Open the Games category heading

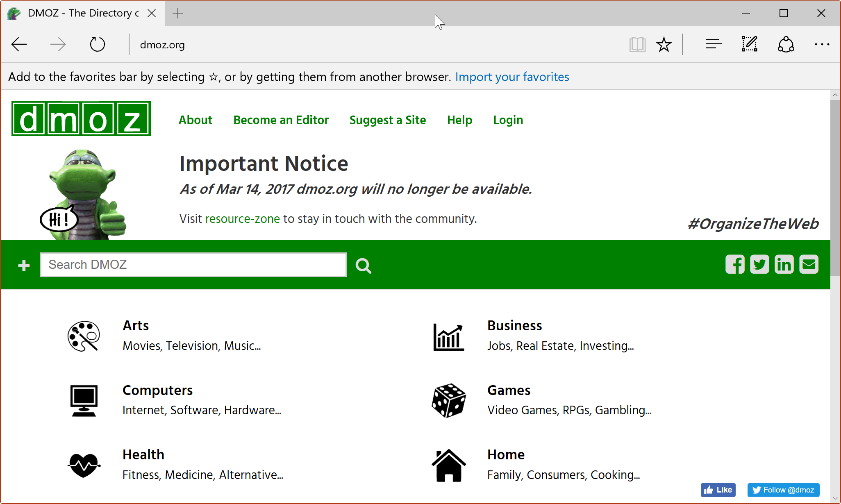tap(509, 390)
